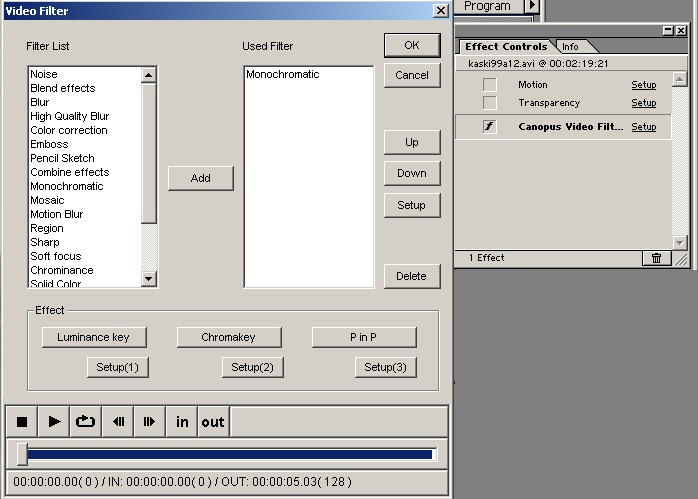Toggle the Transparency checkbox
This screenshot has height=499, width=698.
pos(490,103)
